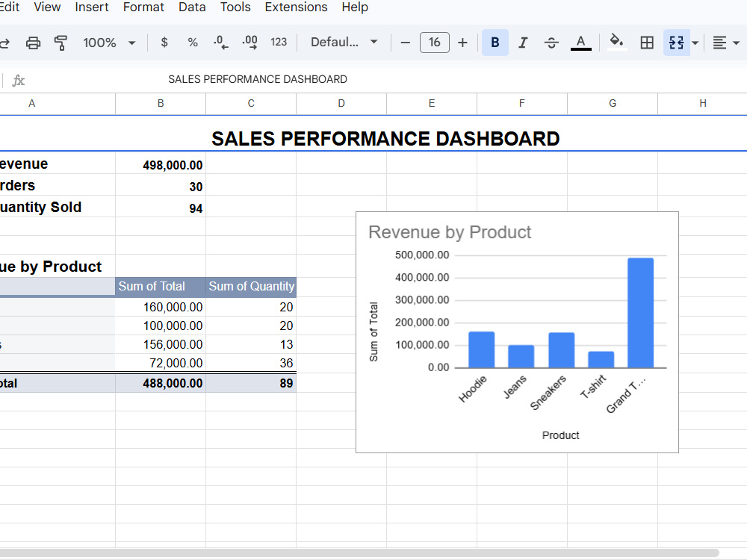Select column E header
This screenshot has height=560, width=747.
tap(432, 103)
